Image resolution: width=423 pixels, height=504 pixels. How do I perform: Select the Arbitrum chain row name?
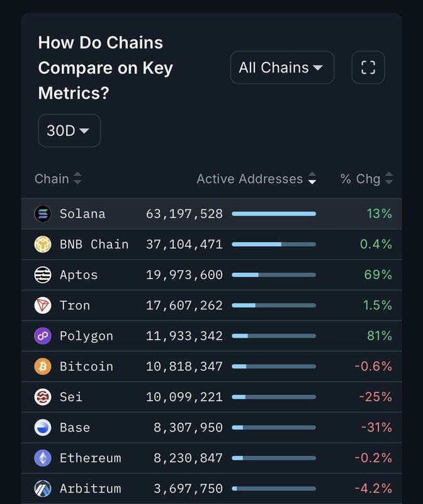(90, 489)
